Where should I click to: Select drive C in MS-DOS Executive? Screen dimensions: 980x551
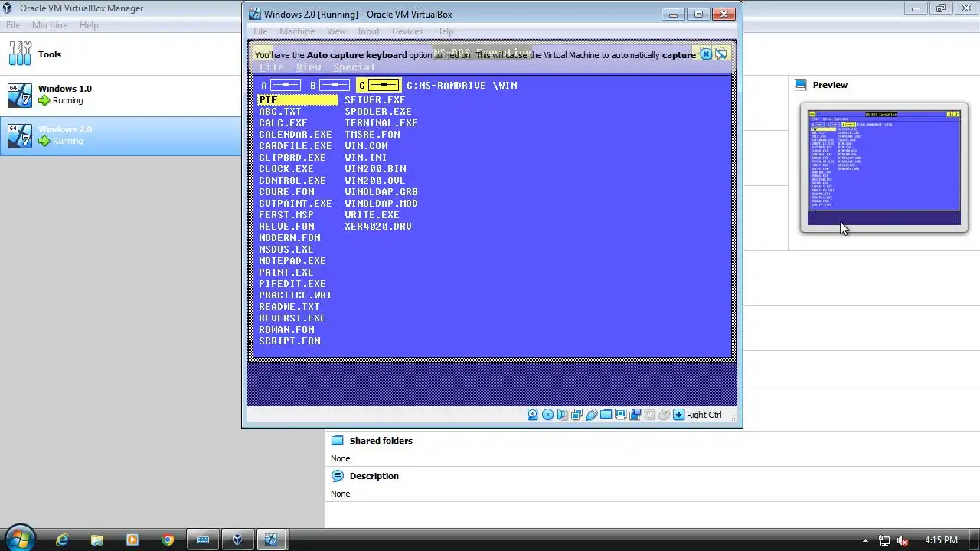coord(379,85)
